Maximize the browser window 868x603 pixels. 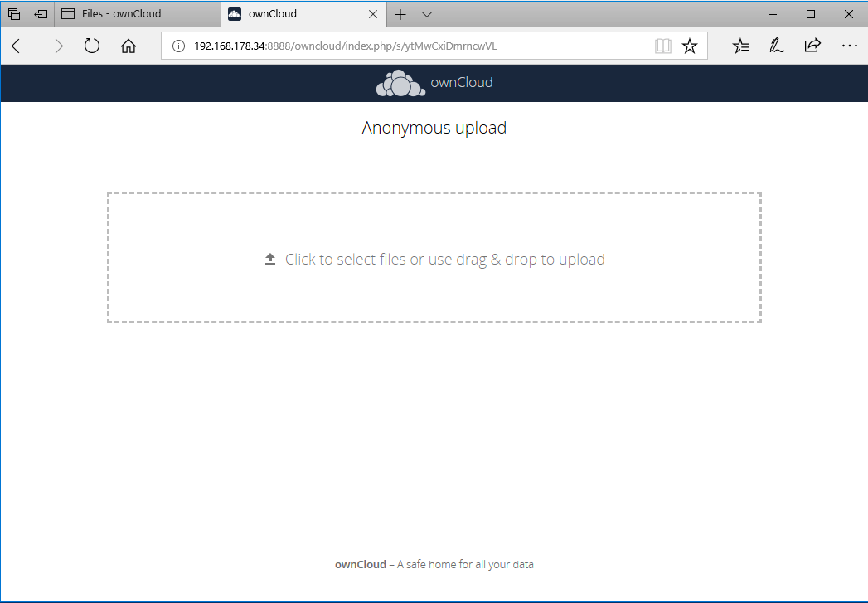tap(811, 15)
